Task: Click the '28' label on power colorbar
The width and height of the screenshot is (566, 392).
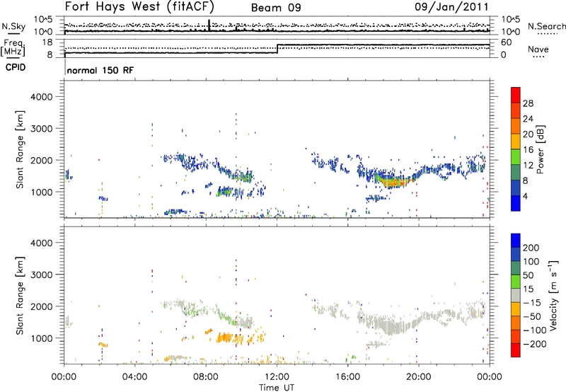Action: point(528,103)
